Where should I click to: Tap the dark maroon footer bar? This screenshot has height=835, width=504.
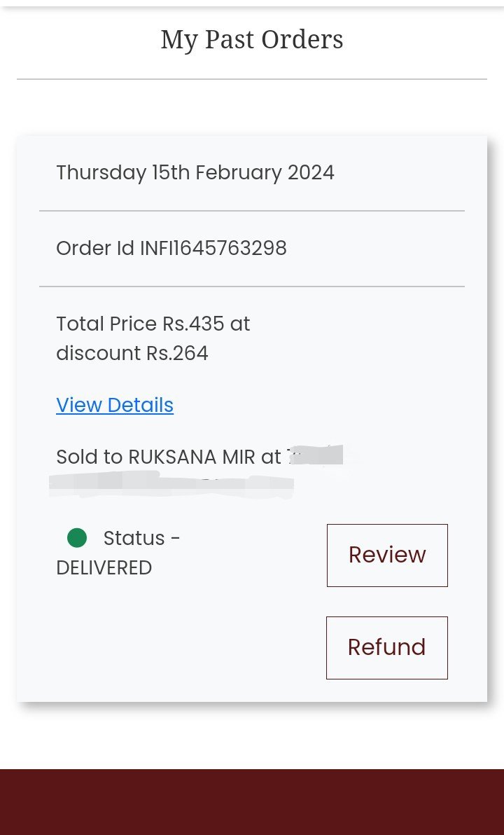tap(252, 802)
